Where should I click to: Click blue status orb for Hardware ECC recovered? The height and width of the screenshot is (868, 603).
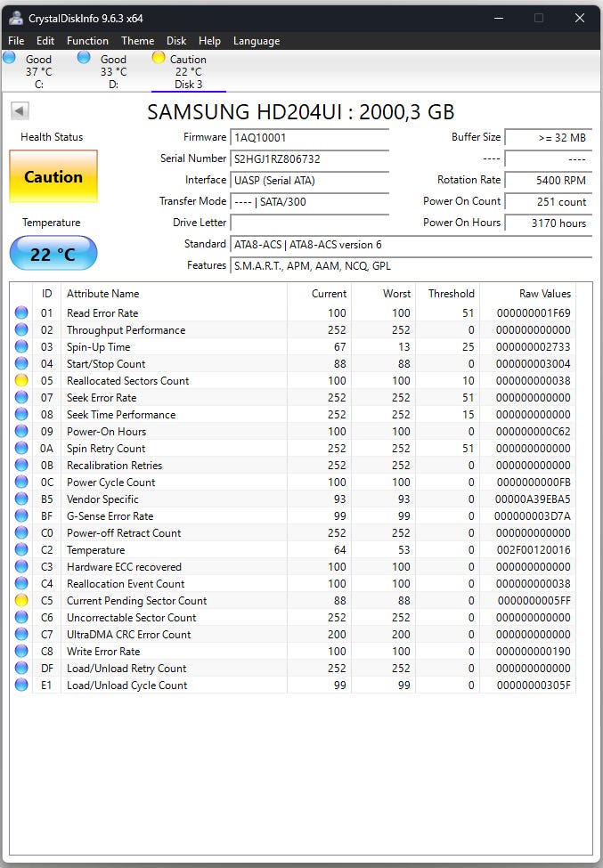pyautogui.click(x=21, y=566)
